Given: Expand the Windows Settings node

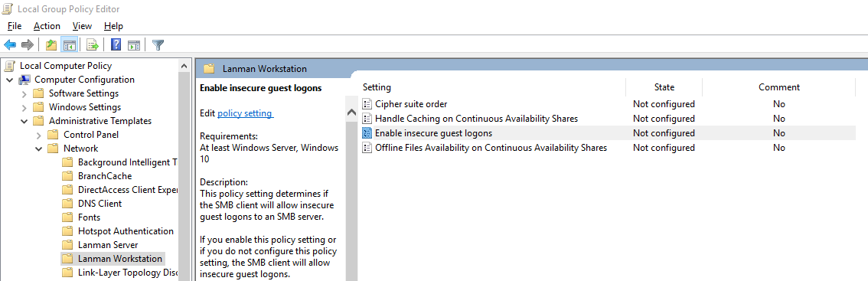Looking at the screenshot, I should coord(24,107).
